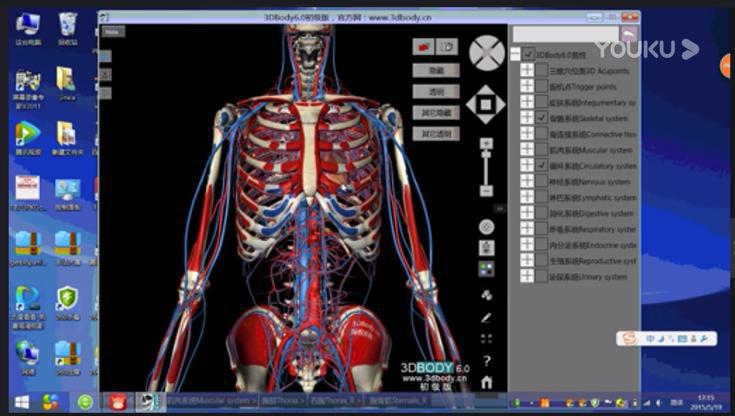Enable the Connective tissue checkbox

click(x=541, y=134)
